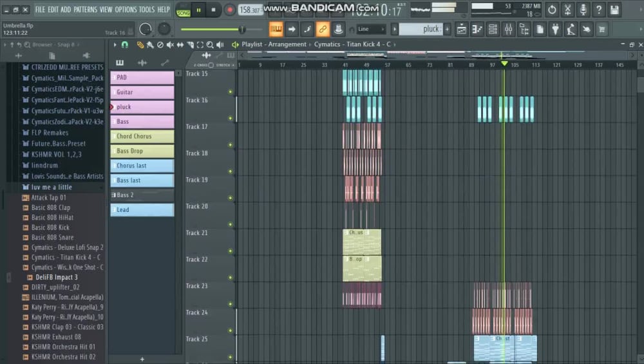
Task: Open the Line snap dropdown
Action: pos(371,29)
